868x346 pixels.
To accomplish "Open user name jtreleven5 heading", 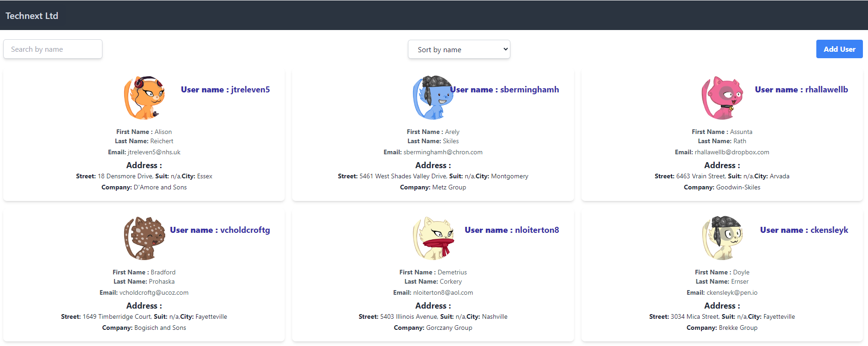I will tap(225, 90).
